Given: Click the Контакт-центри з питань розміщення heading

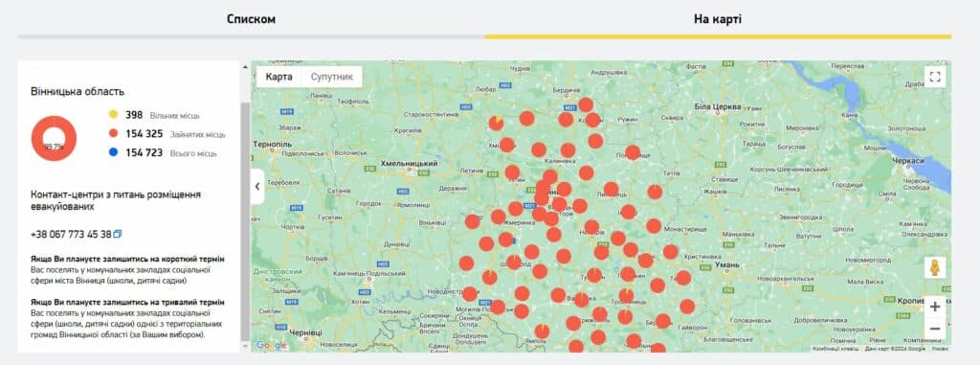Looking at the screenshot, I should coord(116,200).
